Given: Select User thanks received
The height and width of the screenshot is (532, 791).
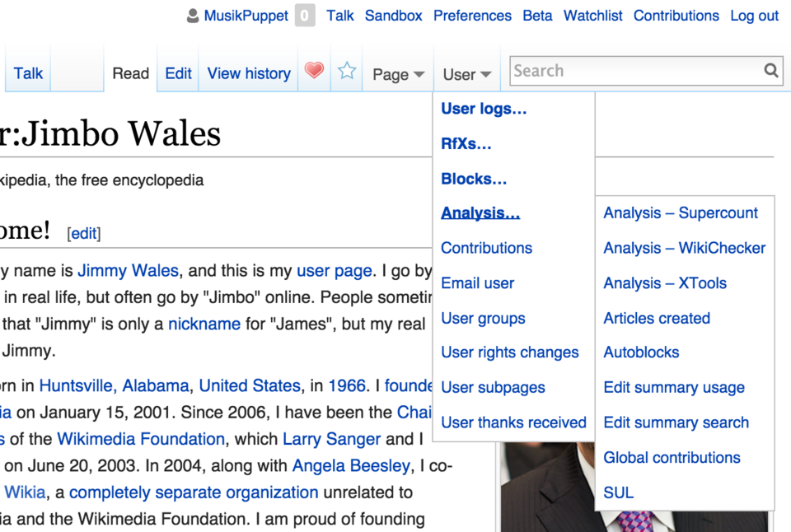Looking at the screenshot, I should [513, 422].
